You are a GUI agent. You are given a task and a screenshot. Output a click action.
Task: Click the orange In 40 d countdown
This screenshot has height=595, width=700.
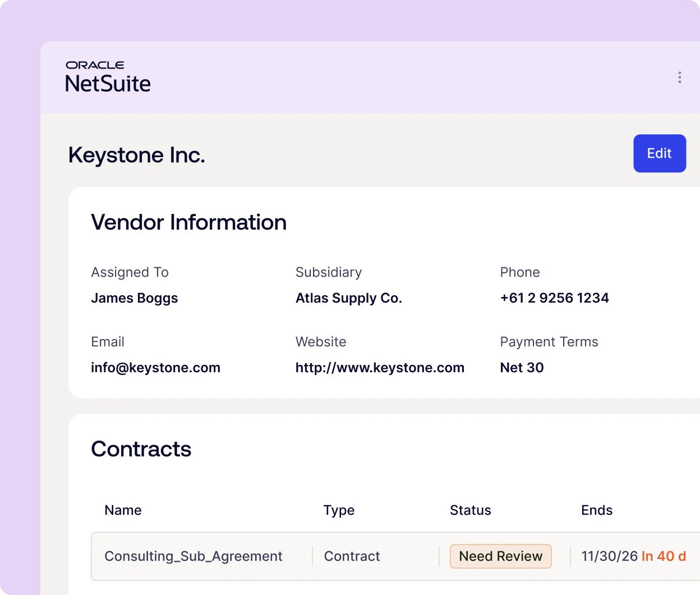tap(664, 556)
